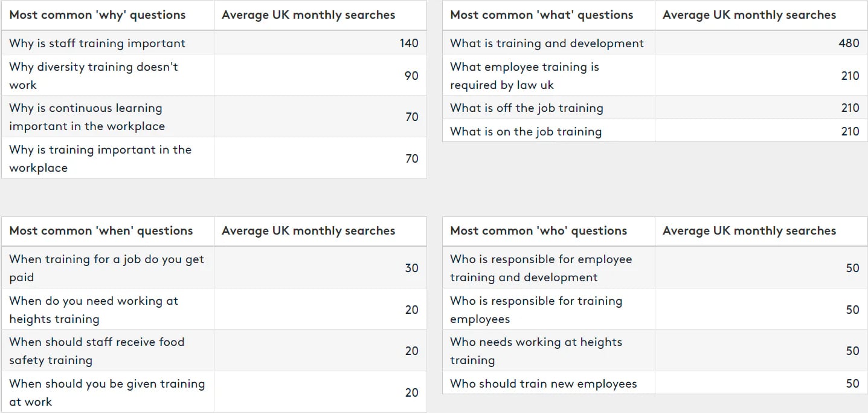Select "What employee training is required by law uk"
Screen dimensions: 868x413
524,76
